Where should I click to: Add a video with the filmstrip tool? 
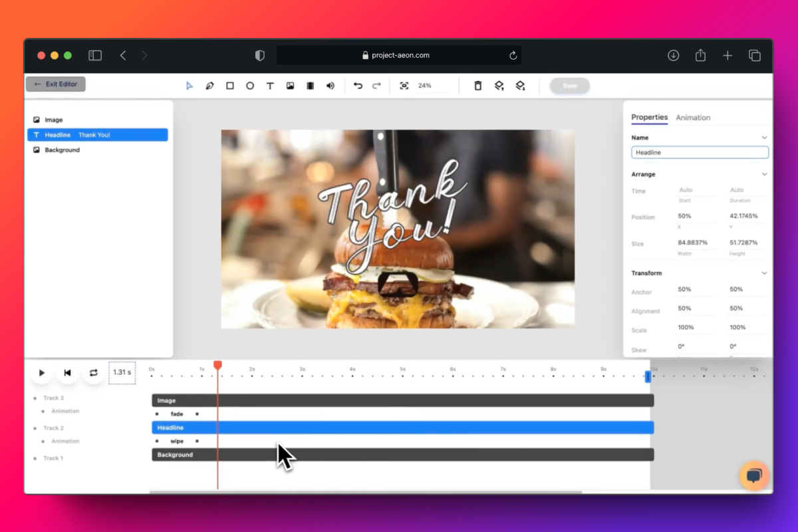(x=310, y=86)
